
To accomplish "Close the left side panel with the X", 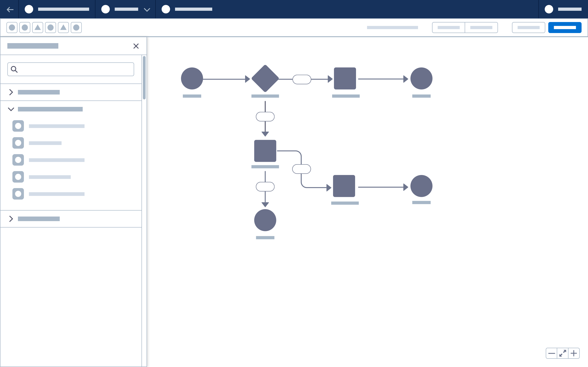I will pos(136,46).
